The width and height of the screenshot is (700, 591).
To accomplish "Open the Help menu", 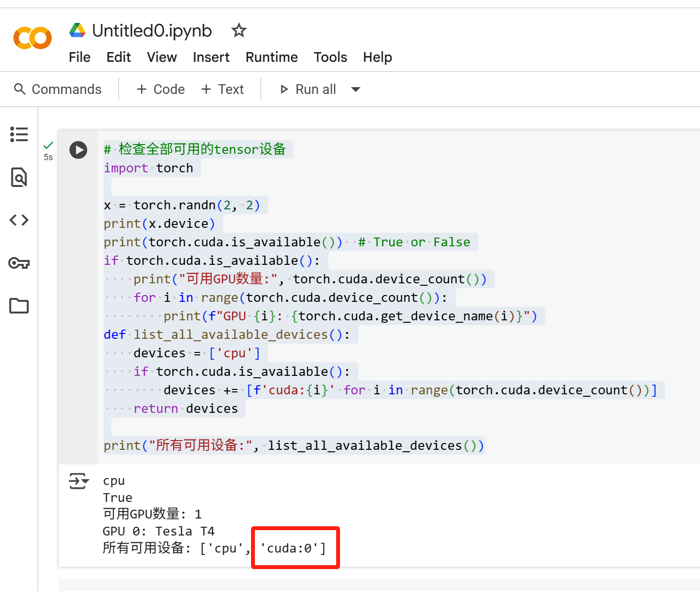I will [x=377, y=57].
